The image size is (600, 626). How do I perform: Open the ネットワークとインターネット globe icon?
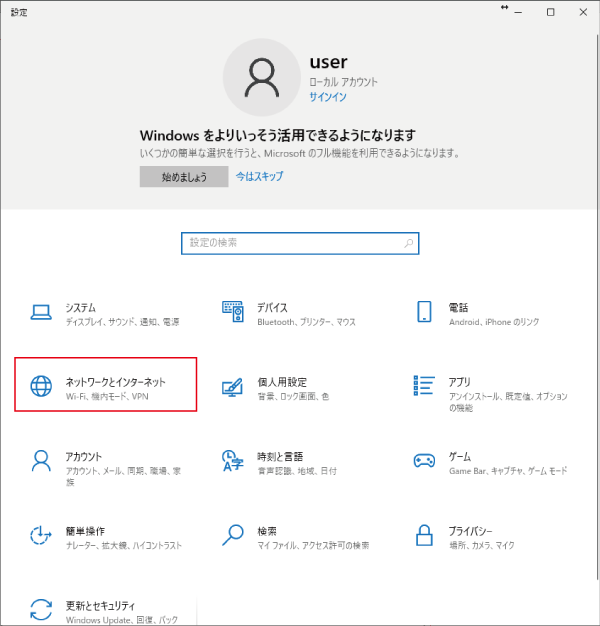click(x=41, y=386)
